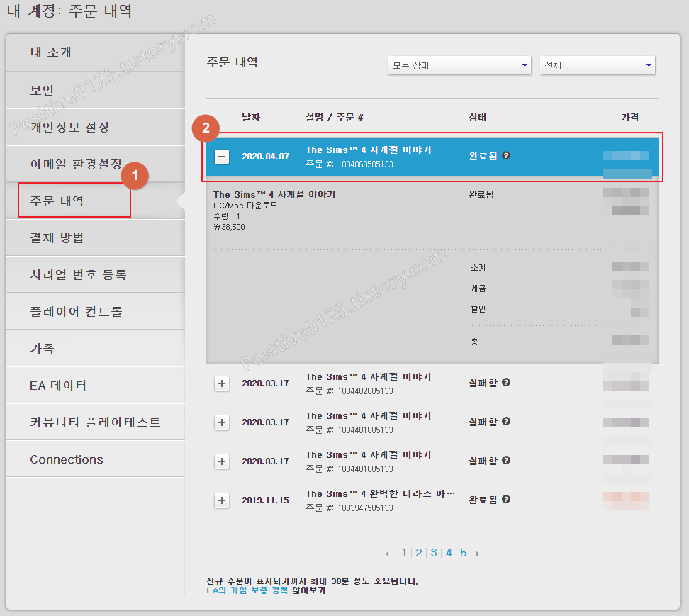Go to page 1 of orders

(404, 553)
